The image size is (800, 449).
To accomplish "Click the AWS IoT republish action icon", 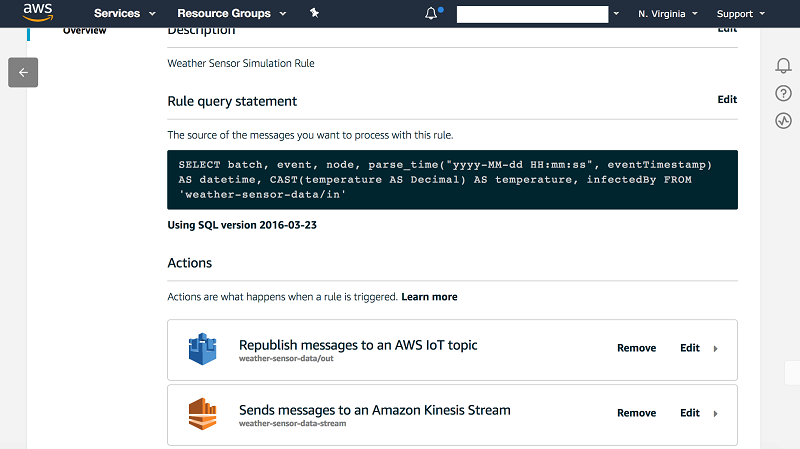I will [x=203, y=348].
